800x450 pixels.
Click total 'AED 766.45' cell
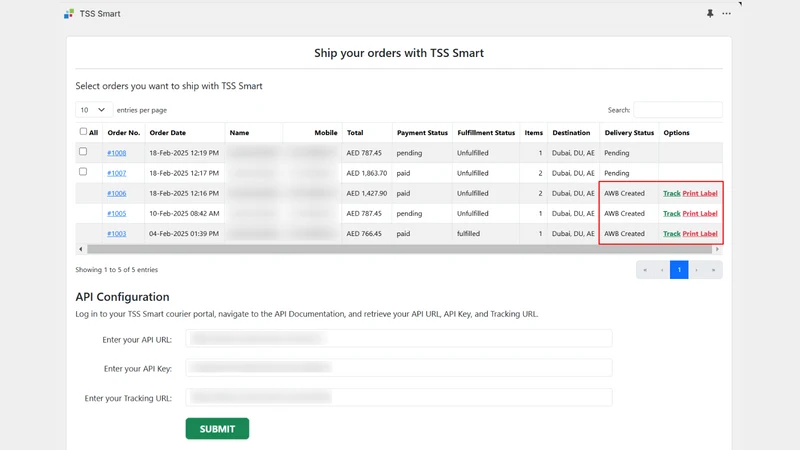coord(364,234)
